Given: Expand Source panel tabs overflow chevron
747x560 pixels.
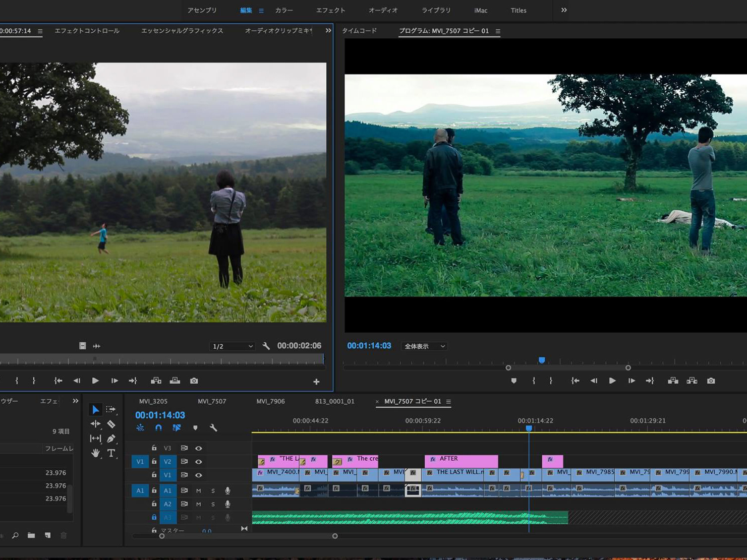Looking at the screenshot, I should 328,31.
